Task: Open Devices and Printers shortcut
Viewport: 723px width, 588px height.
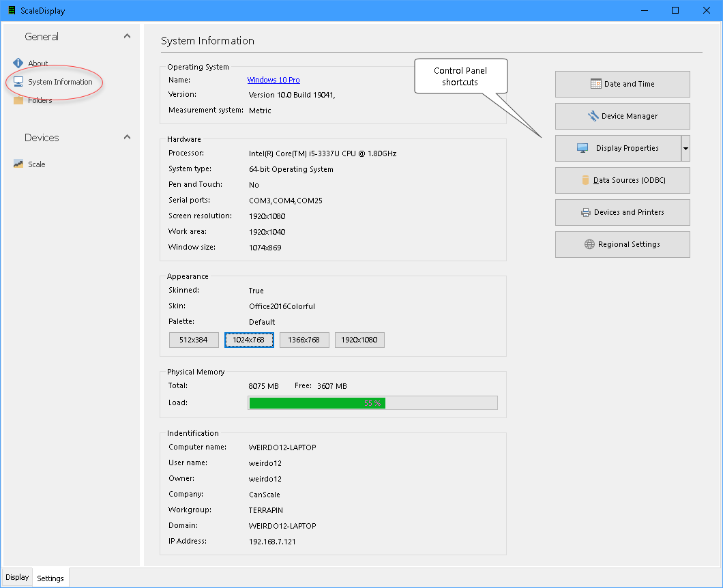Action: [x=622, y=212]
